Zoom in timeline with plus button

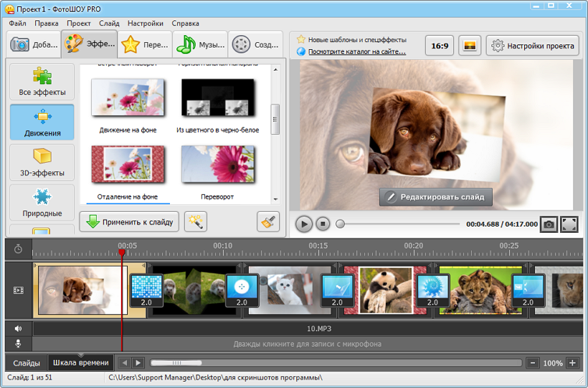point(572,362)
